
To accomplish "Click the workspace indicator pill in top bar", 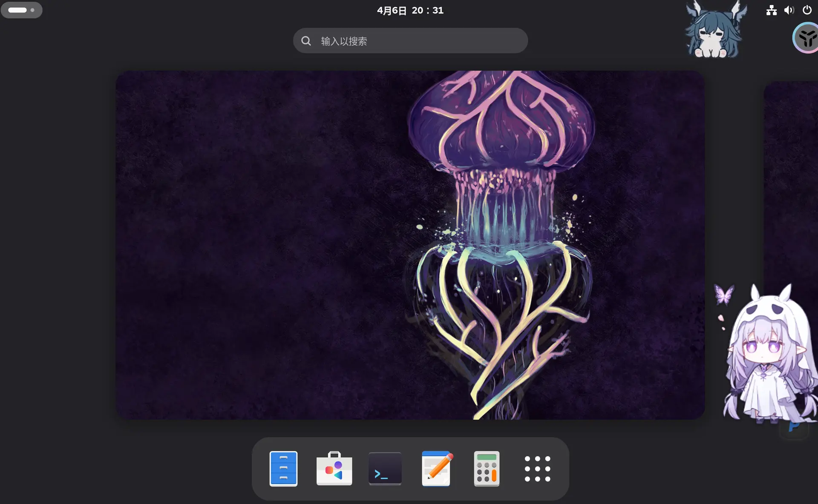I will 21,10.
